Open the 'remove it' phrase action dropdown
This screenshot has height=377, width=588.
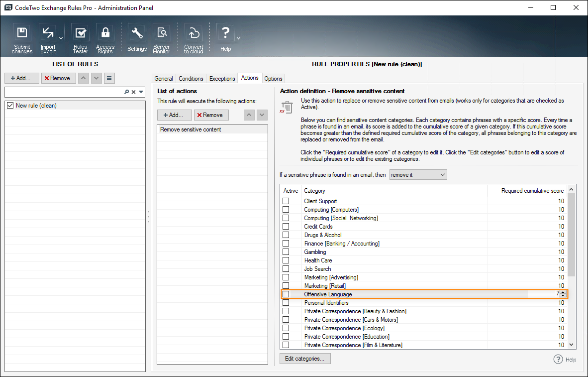coord(418,175)
